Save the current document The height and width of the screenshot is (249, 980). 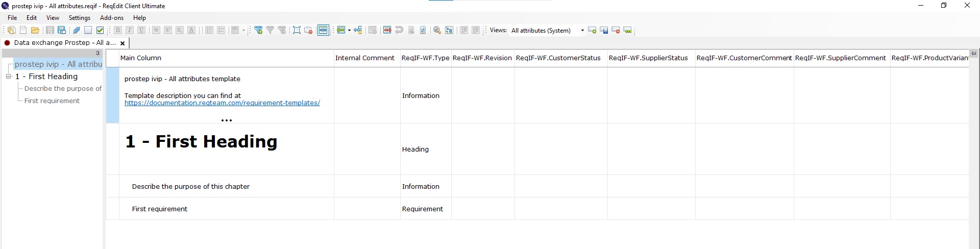[50, 30]
